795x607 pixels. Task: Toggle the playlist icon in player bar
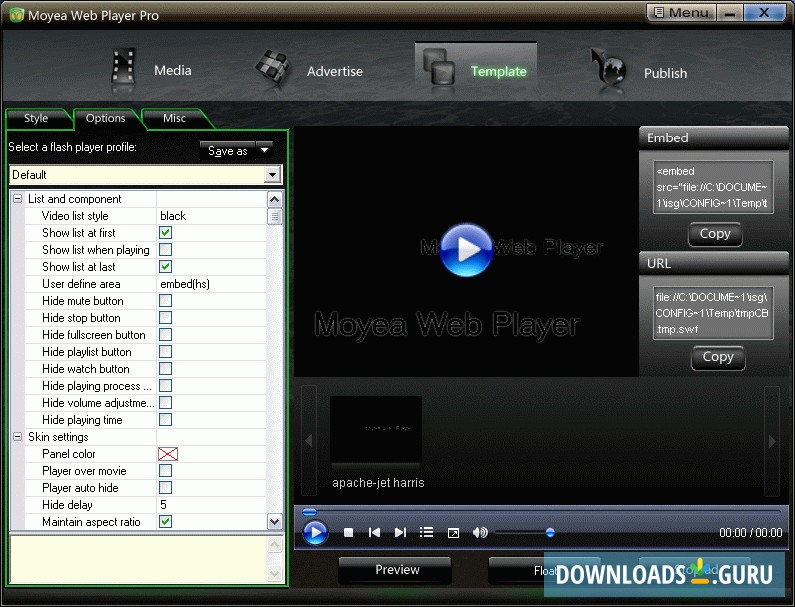click(426, 532)
